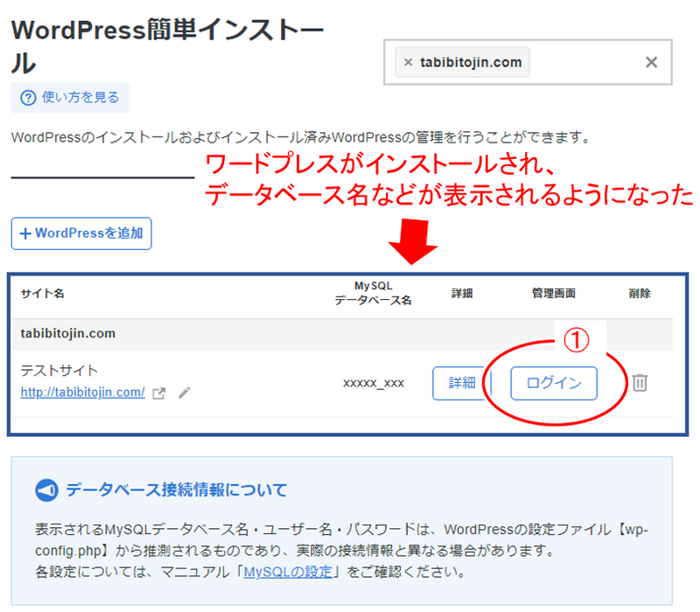The width and height of the screenshot is (700, 612).
Task: Click the テストサイト site name text
Action: click(59, 370)
